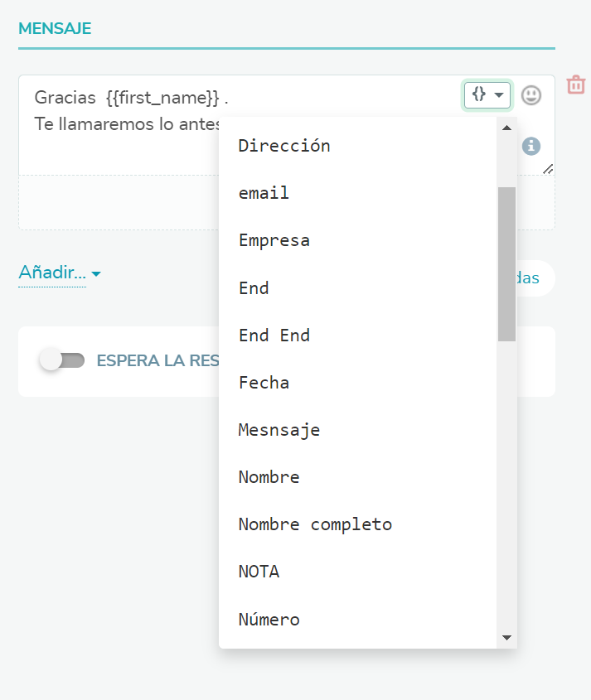591x700 pixels.
Task: Click the variable list scrollbar thumb
Action: click(506, 263)
